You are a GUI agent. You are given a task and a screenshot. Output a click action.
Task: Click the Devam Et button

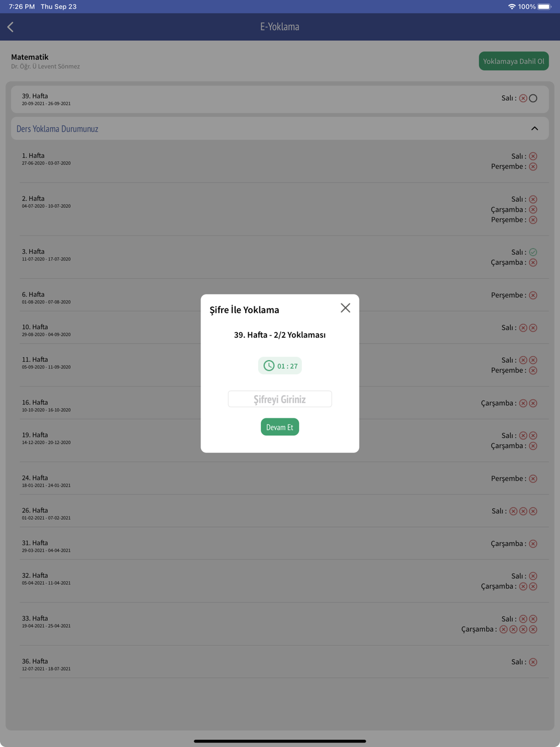tap(280, 427)
